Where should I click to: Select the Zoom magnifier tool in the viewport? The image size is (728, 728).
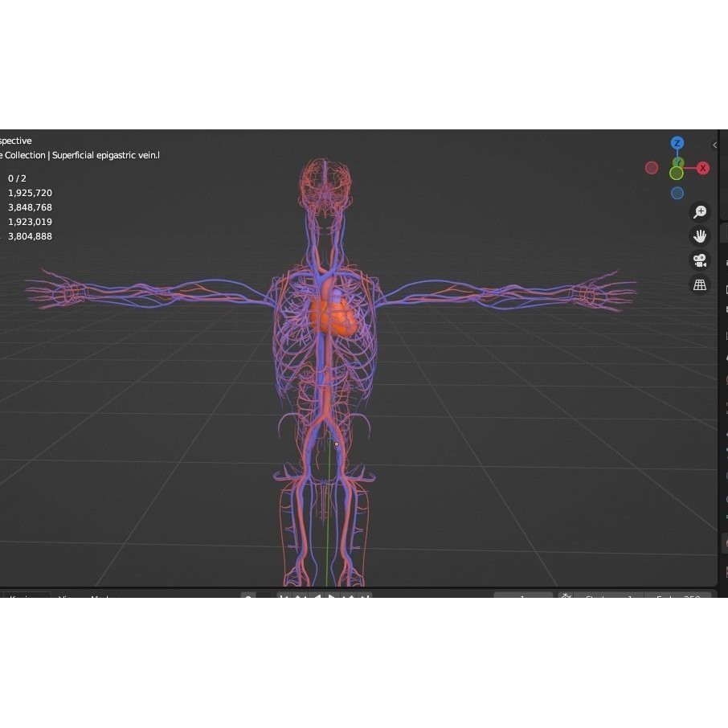[x=699, y=211]
